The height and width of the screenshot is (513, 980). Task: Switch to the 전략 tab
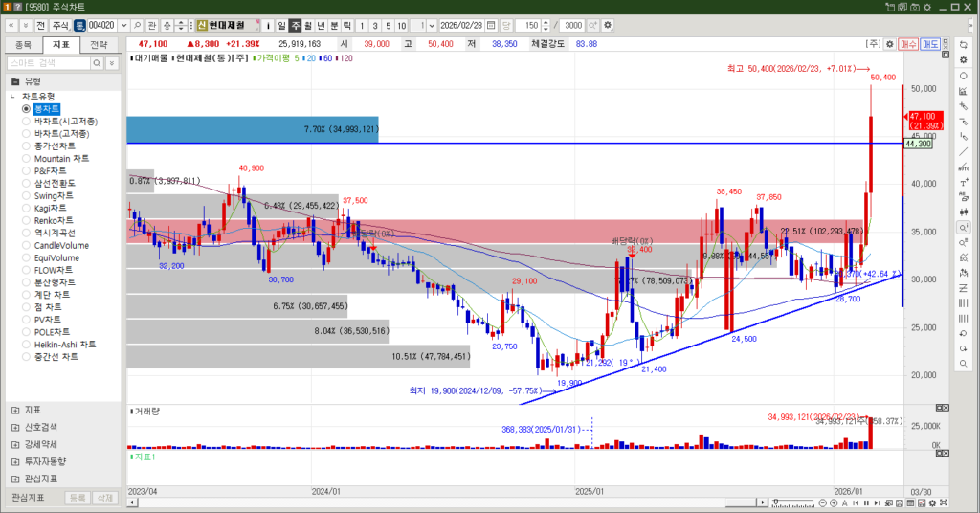tap(99, 44)
